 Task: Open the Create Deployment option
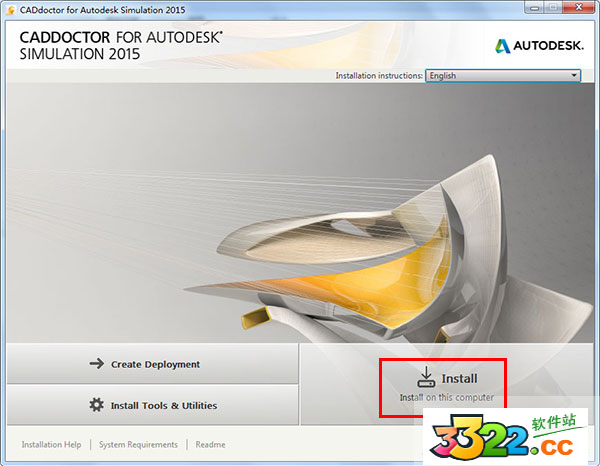coord(152,364)
